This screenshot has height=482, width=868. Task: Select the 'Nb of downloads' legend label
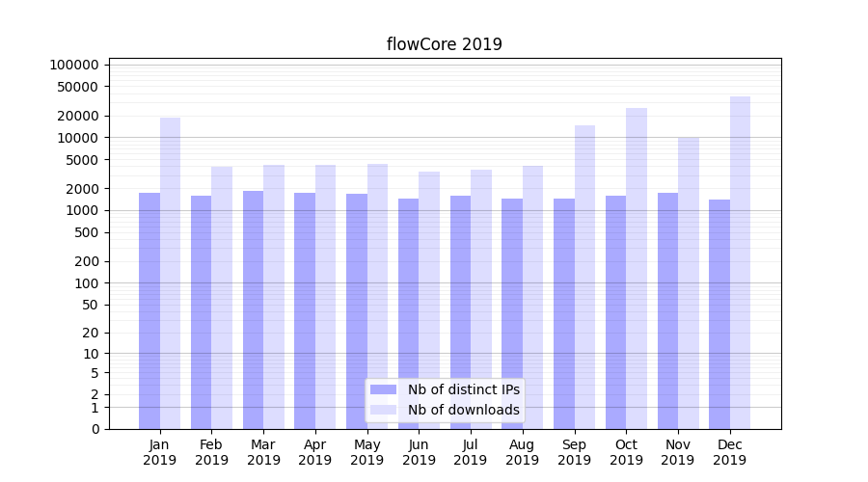click(x=463, y=410)
